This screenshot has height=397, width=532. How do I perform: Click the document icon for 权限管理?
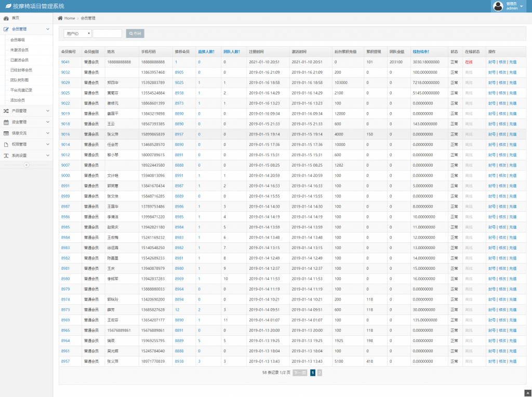click(x=6, y=144)
